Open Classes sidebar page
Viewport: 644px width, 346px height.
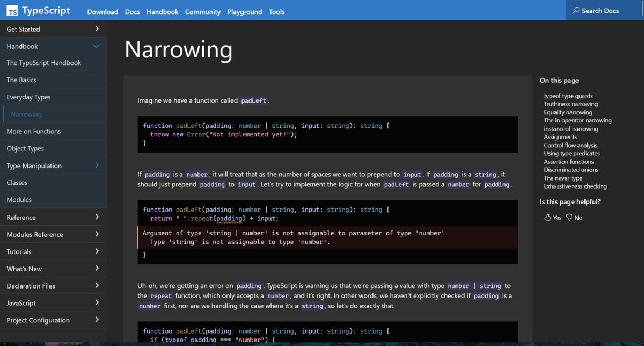pyautogui.click(x=17, y=183)
